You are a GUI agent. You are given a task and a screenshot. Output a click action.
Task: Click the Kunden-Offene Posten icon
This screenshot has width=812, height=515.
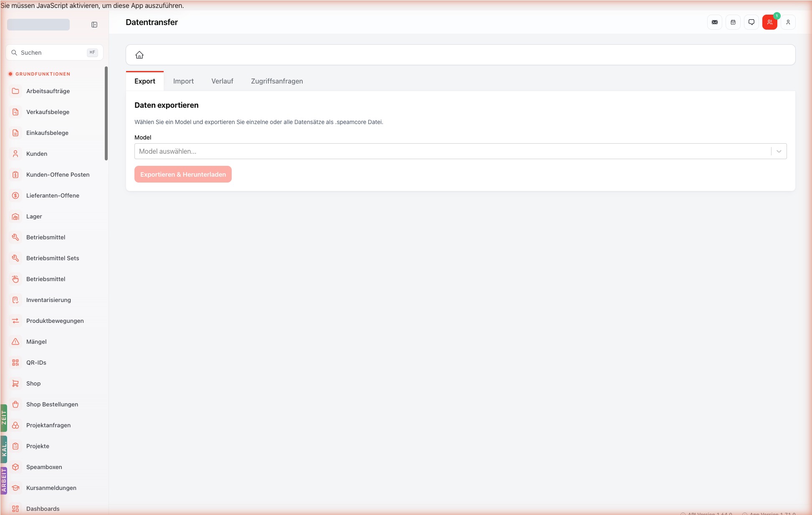pyautogui.click(x=15, y=175)
